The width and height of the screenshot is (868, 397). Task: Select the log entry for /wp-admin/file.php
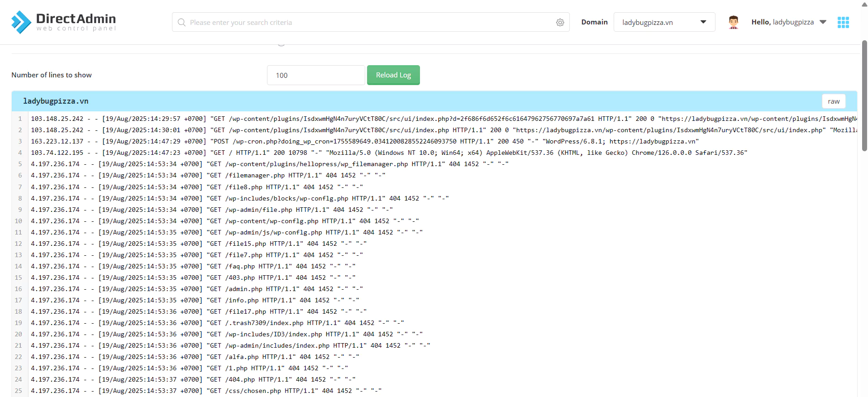pos(212,210)
